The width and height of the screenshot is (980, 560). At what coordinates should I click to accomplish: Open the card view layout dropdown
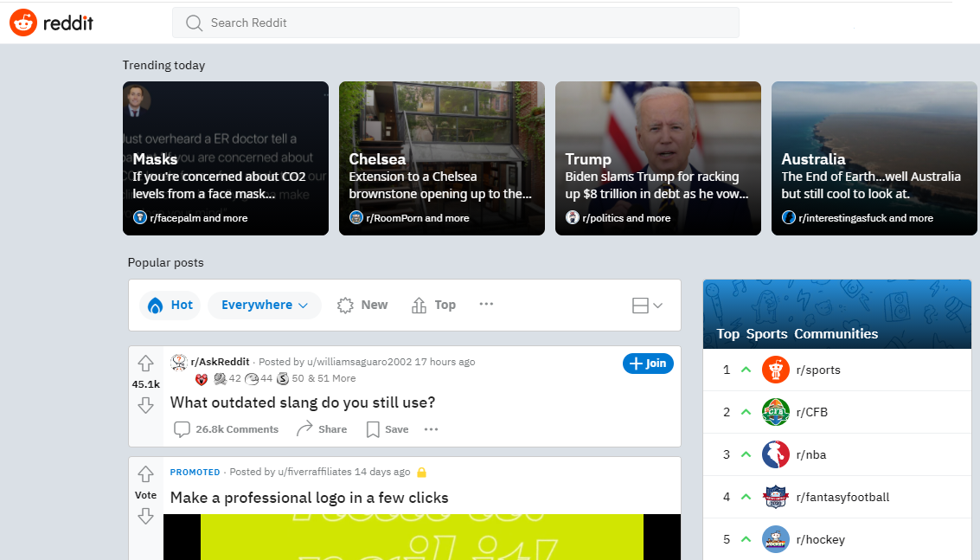(x=647, y=306)
